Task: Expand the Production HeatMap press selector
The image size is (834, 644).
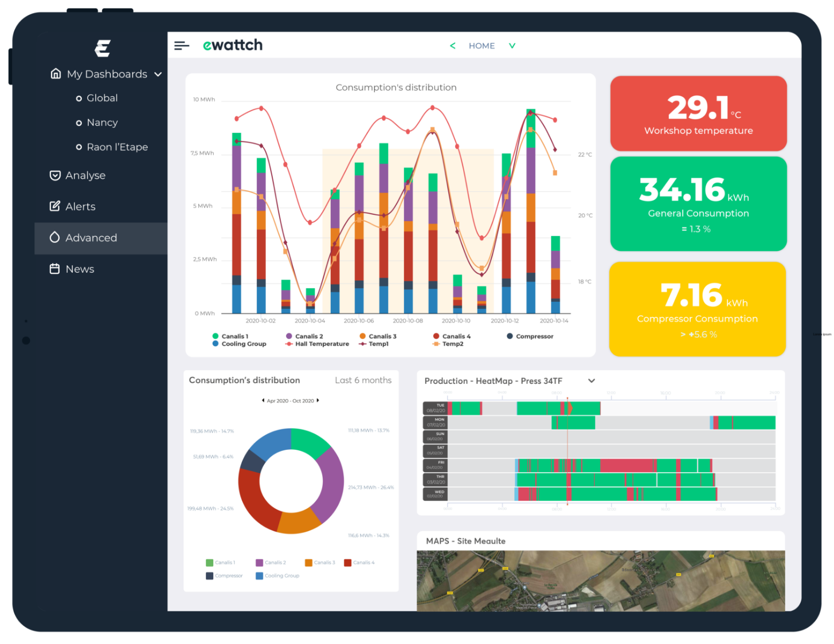Action: (592, 381)
